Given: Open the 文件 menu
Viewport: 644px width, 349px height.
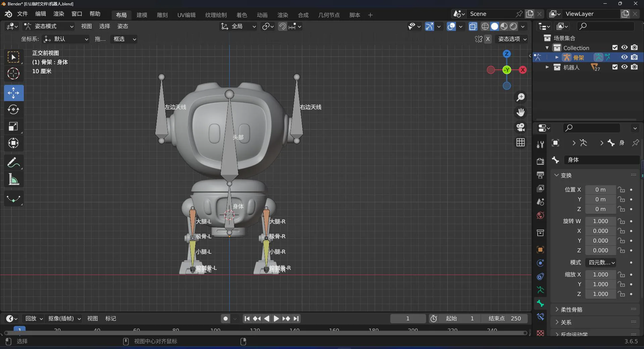Looking at the screenshot, I should pyautogui.click(x=22, y=14).
